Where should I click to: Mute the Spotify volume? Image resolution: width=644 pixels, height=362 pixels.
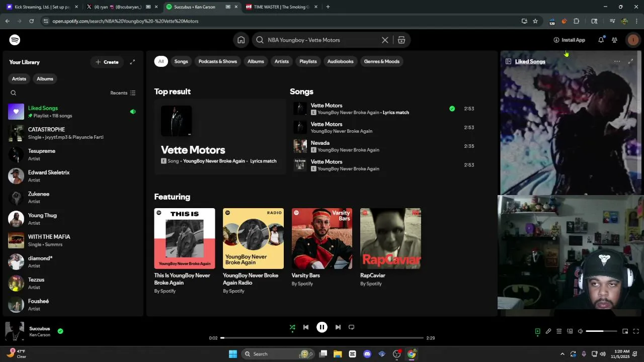[580, 331]
